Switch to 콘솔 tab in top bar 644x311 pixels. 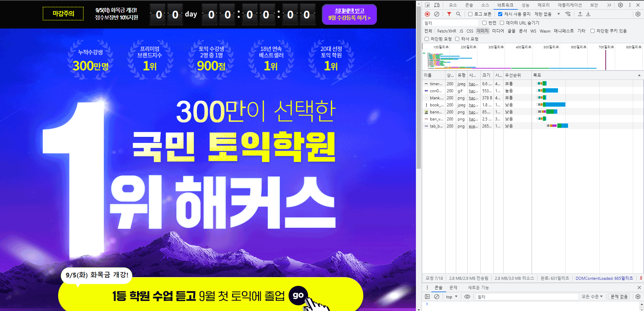[x=469, y=5]
